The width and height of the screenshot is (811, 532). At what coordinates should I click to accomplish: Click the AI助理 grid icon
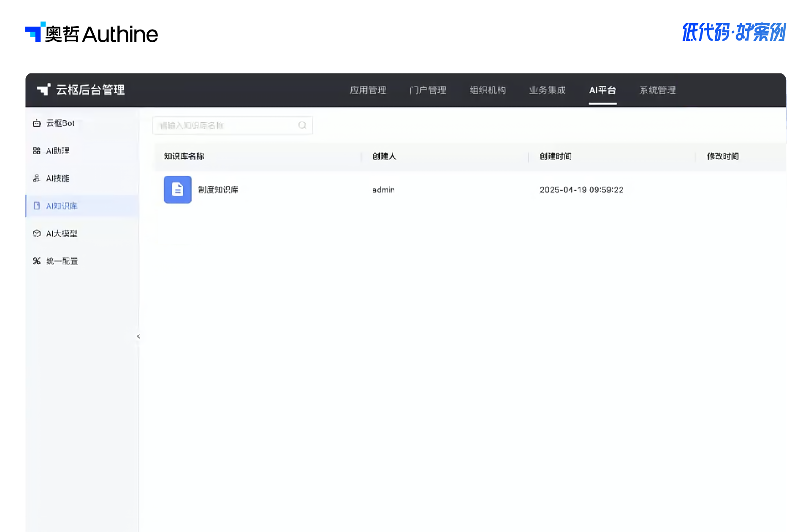click(37, 151)
